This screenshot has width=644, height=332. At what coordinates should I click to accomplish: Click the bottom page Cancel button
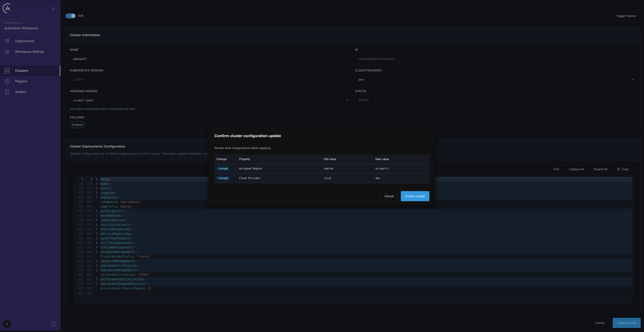(600, 323)
